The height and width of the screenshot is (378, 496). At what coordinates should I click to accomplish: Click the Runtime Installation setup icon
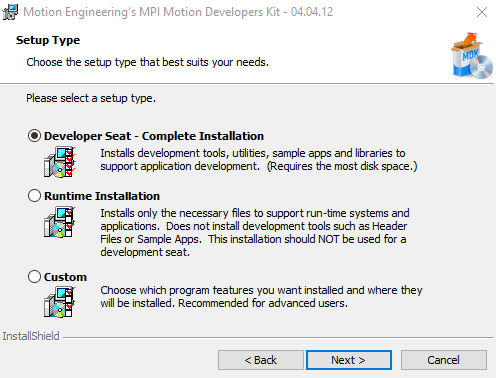click(59, 222)
